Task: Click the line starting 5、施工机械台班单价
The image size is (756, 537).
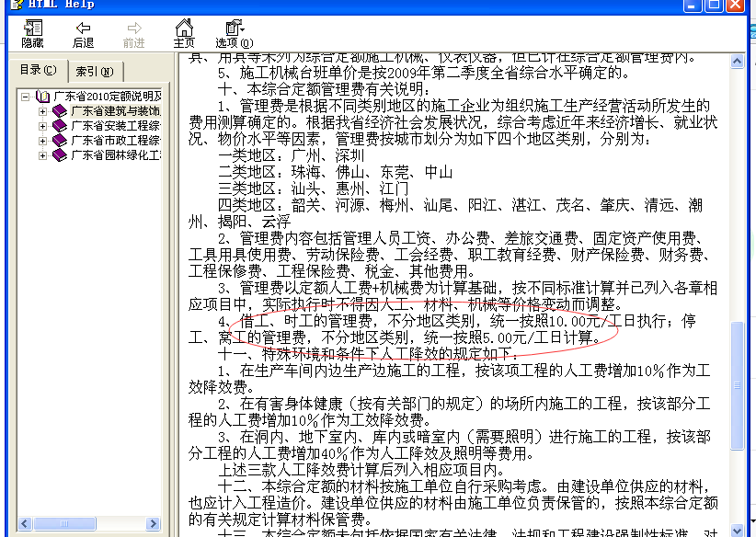Action: (425, 74)
